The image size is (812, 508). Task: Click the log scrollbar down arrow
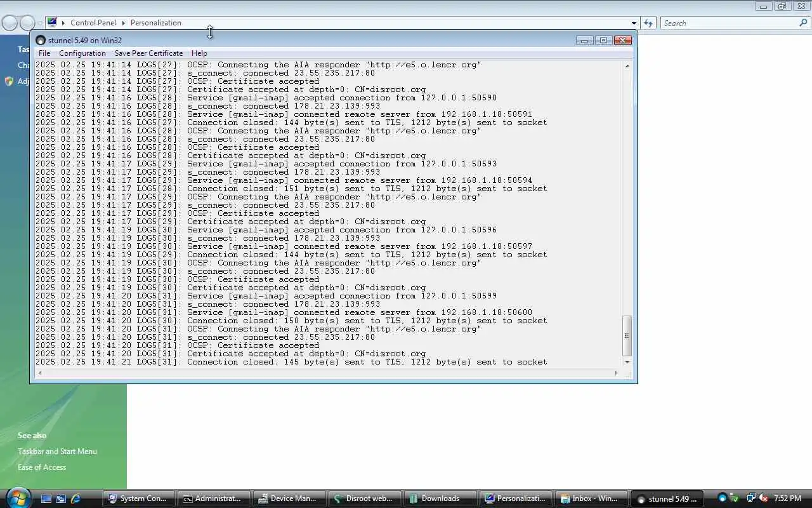627,362
